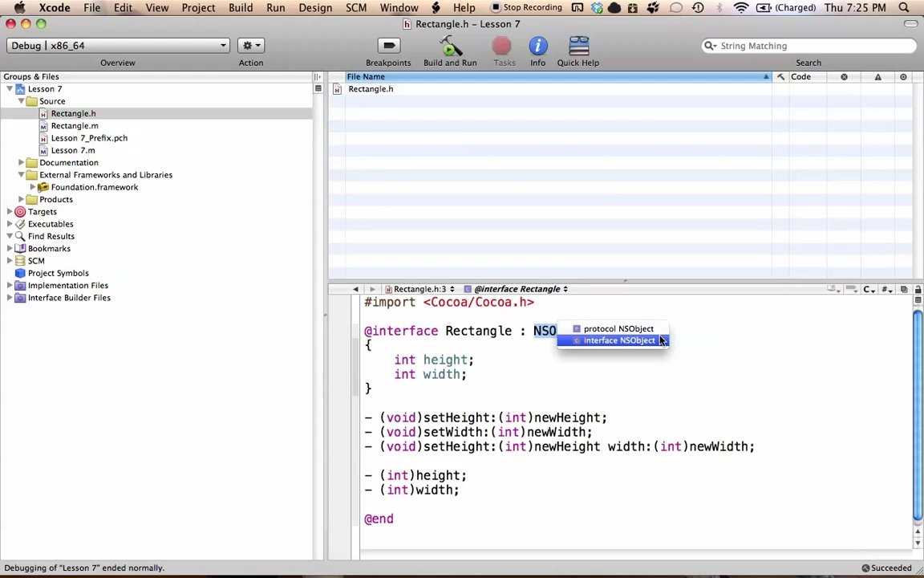The width and height of the screenshot is (924, 578).
Task: Choose 'interface NSObject' from the completion list
Action: coord(613,340)
